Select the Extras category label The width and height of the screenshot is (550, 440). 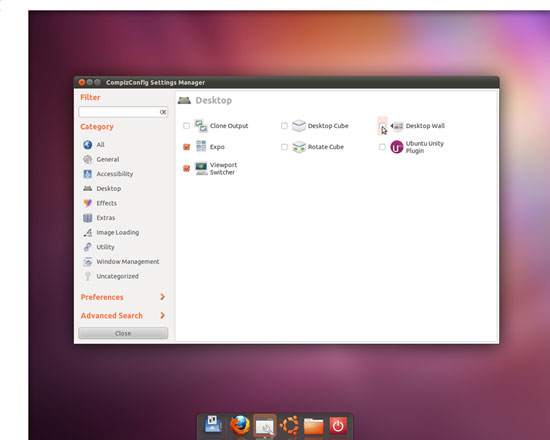pyautogui.click(x=106, y=218)
